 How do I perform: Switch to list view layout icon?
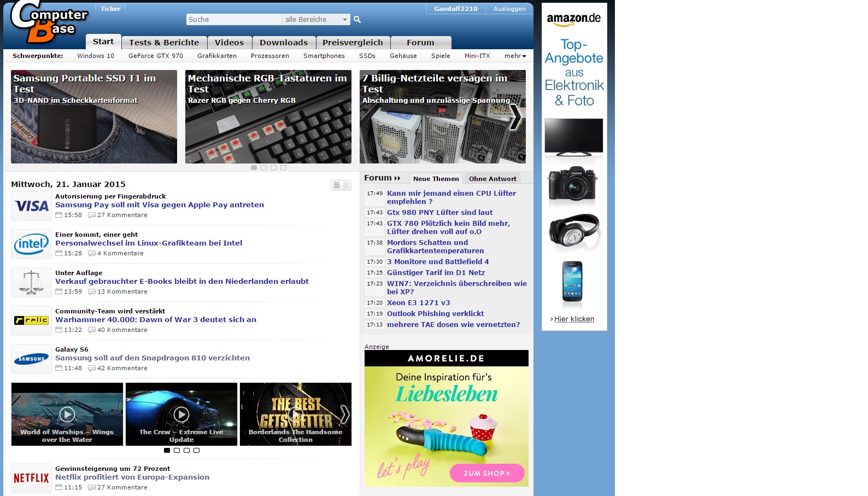[337, 185]
